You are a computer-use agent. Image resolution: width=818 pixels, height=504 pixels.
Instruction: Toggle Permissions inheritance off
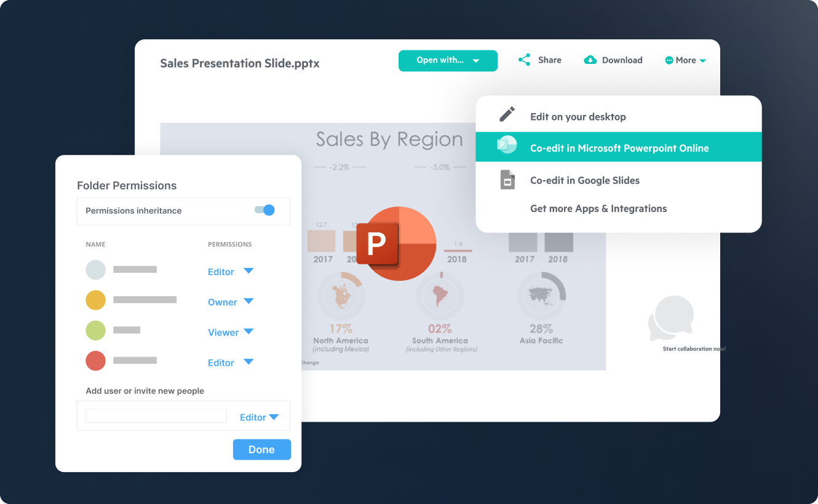(264, 210)
